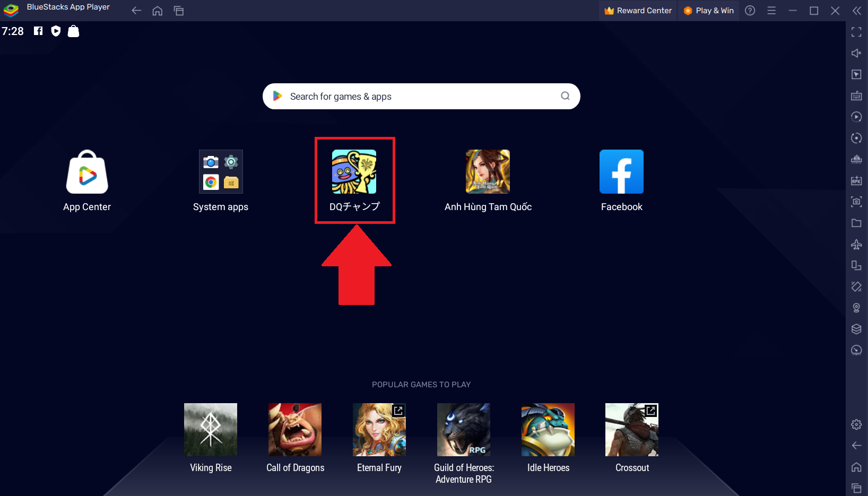Open Idle Heroes game thumbnail
The height and width of the screenshot is (496, 868).
(x=548, y=430)
